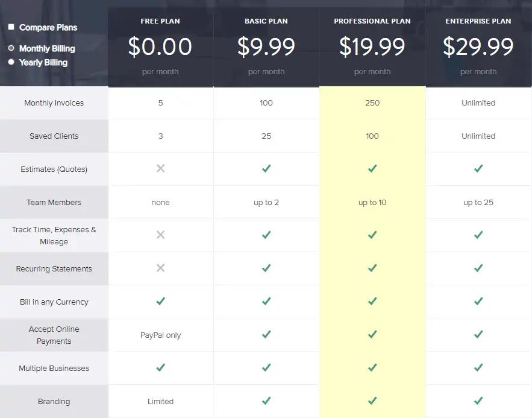The height and width of the screenshot is (418, 532).
Task: Select the Monthly Billing radio button
Action: click(x=11, y=48)
